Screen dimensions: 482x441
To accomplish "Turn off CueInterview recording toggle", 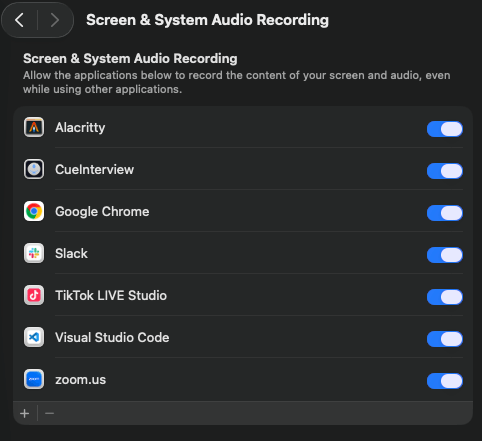I will point(445,171).
